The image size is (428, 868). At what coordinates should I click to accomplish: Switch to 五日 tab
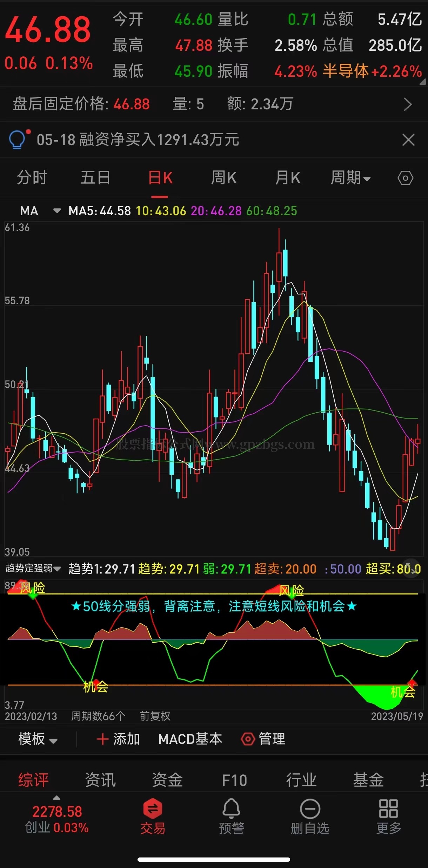point(95,178)
